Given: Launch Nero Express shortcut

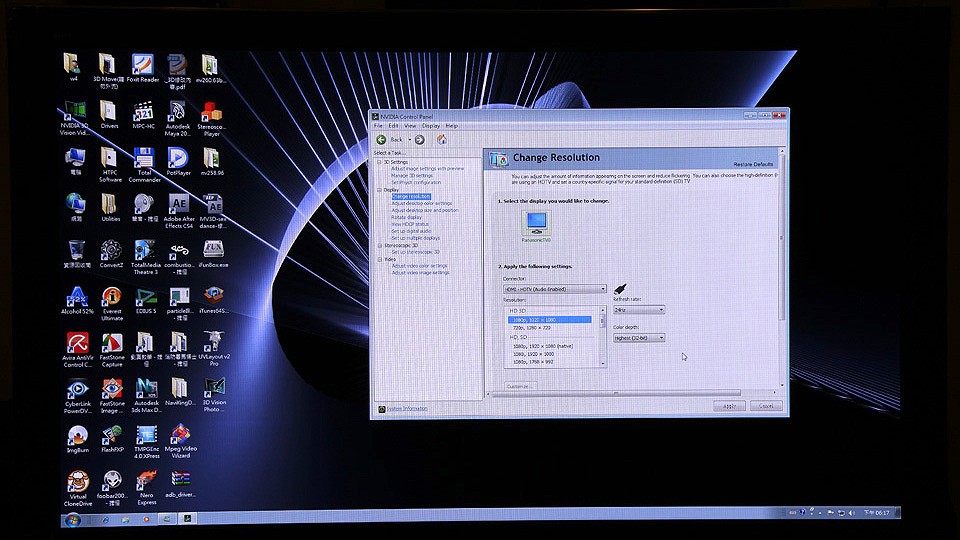Looking at the screenshot, I should coord(147,488).
